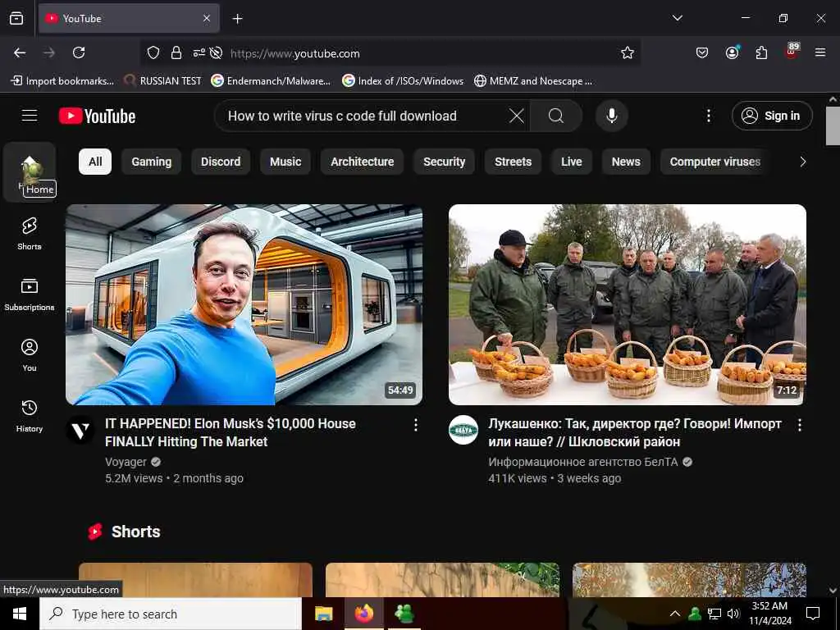Viewport: 840px width, 630px height.
Task: Open the YouTube guide hamburger menu
Action: point(30,116)
